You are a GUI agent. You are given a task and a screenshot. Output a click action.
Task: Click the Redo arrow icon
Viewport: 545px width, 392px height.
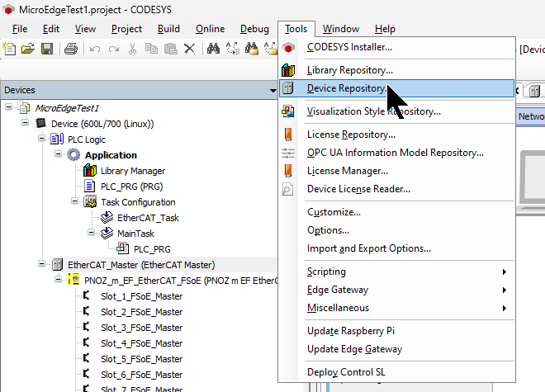click(x=114, y=49)
